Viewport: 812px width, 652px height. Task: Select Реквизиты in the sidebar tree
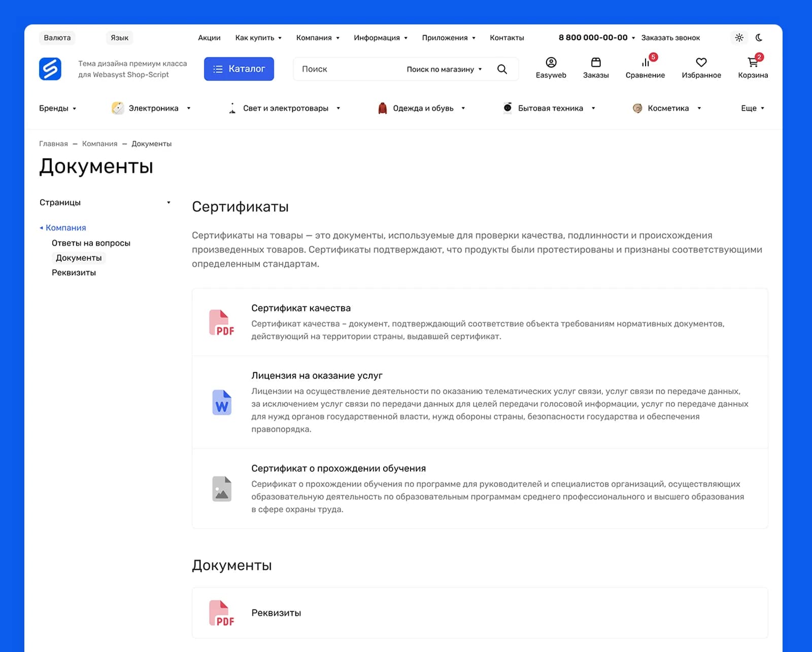tap(74, 273)
